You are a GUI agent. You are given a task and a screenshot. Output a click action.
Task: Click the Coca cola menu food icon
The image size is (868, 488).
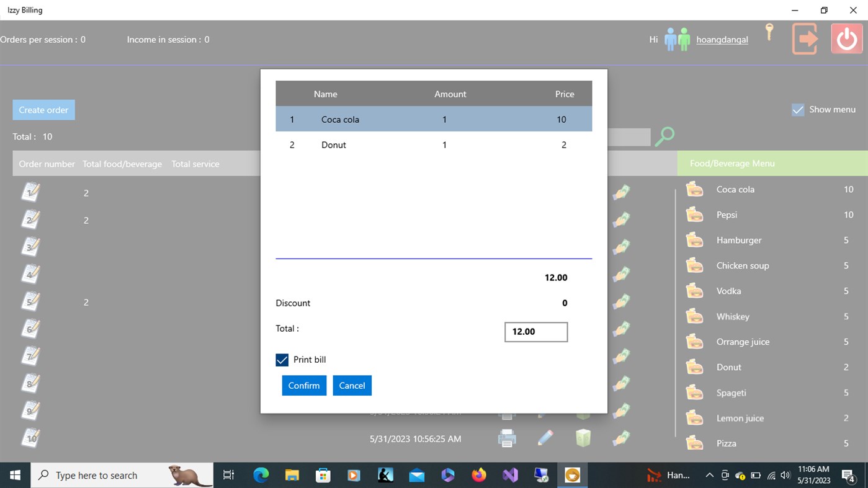click(x=695, y=190)
